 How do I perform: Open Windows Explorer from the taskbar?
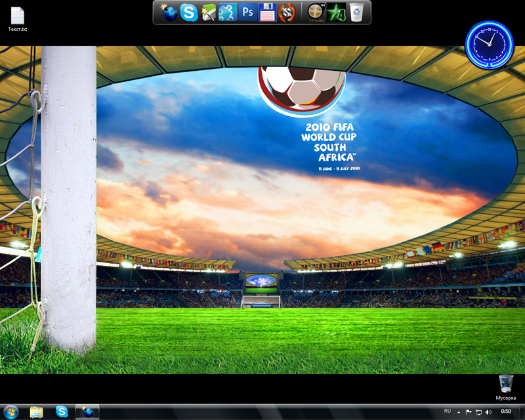click(37, 411)
